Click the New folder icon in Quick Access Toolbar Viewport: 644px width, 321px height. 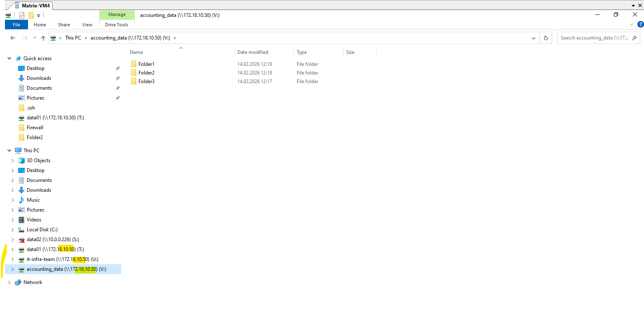coord(30,15)
